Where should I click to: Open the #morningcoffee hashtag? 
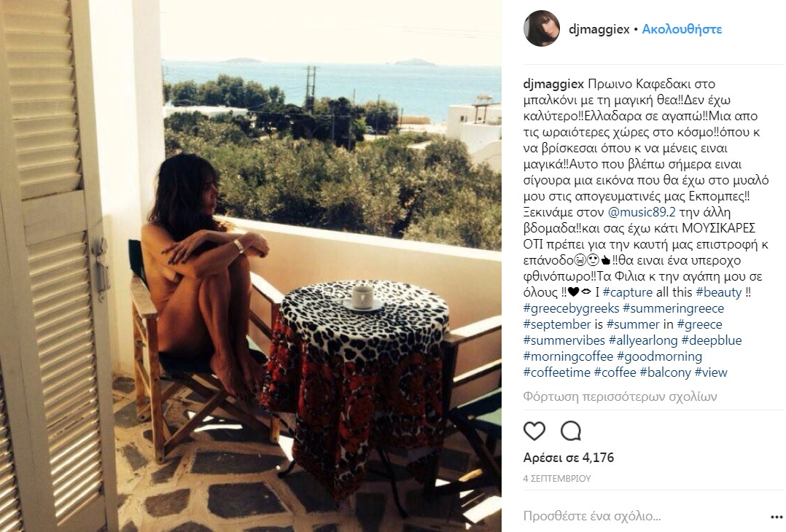[568, 356]
